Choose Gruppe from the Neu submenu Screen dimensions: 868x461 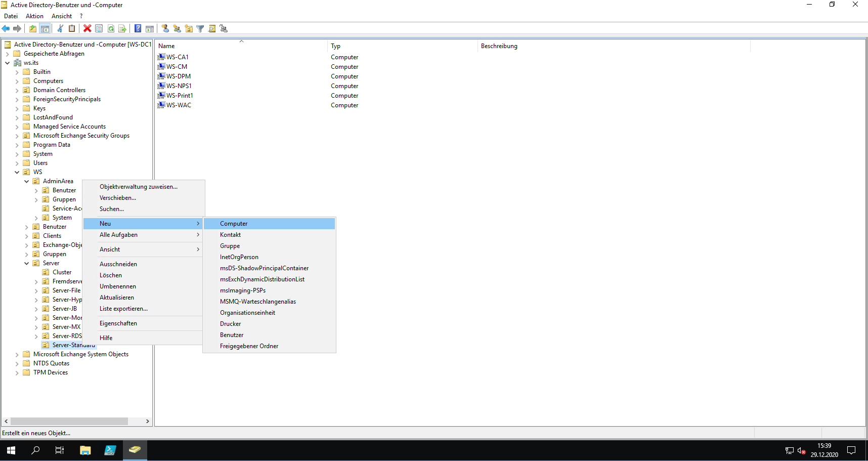269,246
